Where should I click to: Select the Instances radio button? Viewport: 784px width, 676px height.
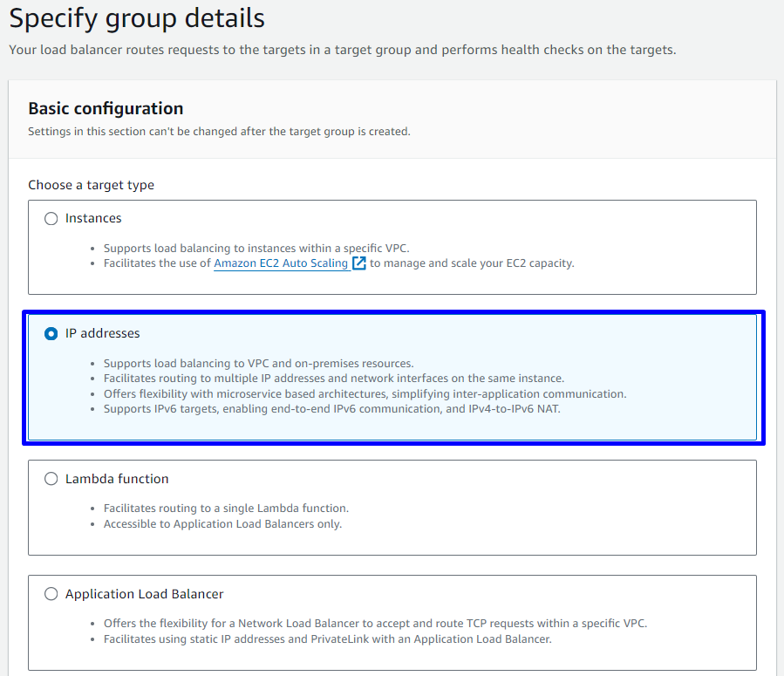click(51, 218)
